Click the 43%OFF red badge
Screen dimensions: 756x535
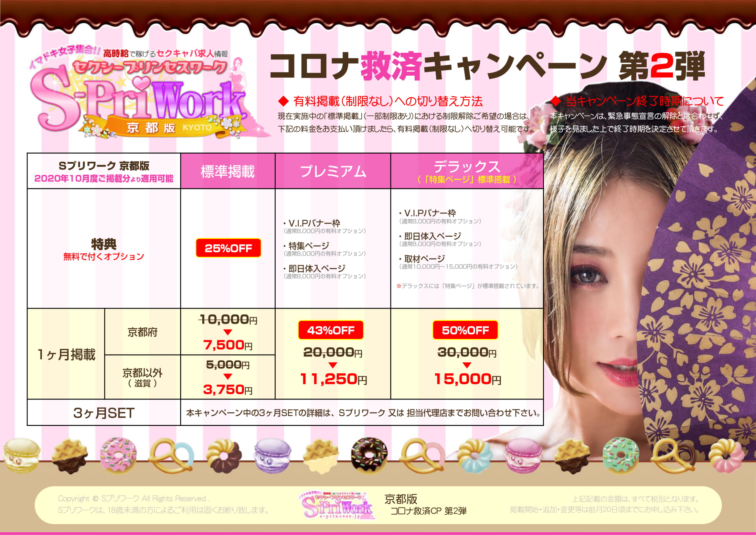[x=331, y=330]
